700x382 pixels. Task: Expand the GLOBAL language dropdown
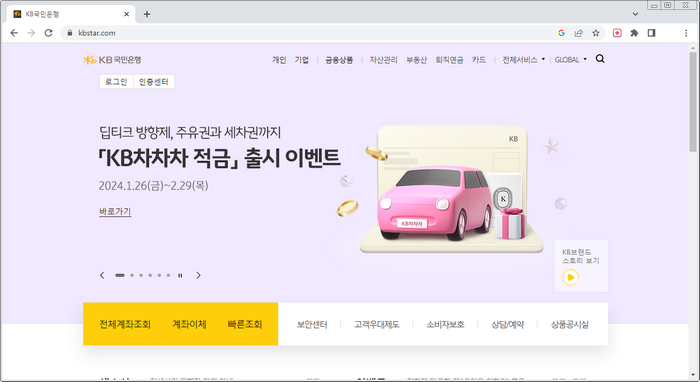tap(571, 60)
